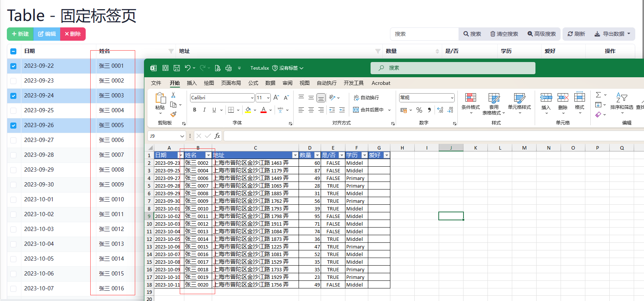This screenshot has height=301, width=644.
Task: Click the Format as Table icon
Action: [494, 98]
